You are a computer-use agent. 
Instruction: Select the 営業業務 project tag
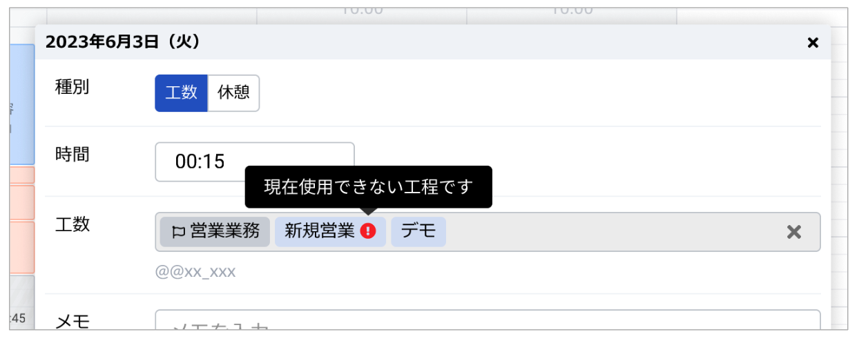click(215, 232)
